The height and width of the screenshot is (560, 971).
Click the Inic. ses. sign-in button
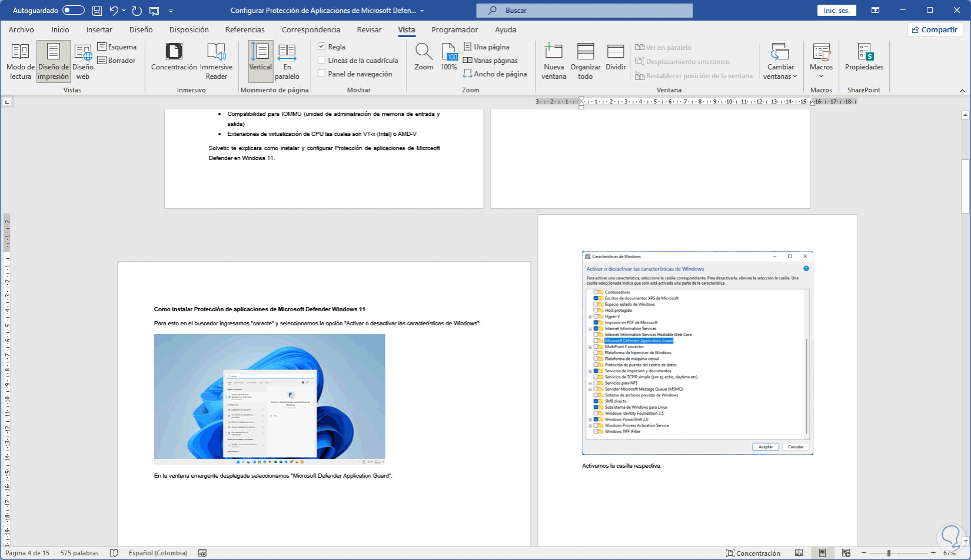(836, 11)
